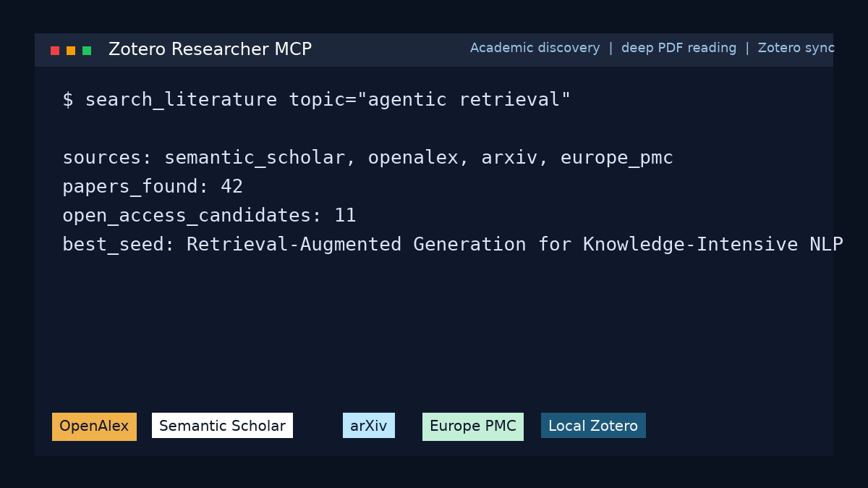Pick the Europe PMC source badge
This screenshot has width=868, height=488.
point(473,426)
